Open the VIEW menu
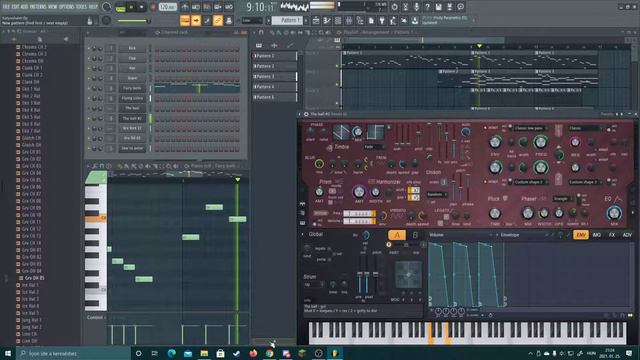This screenshot has width=640, height=360. [x=53, y=7]
